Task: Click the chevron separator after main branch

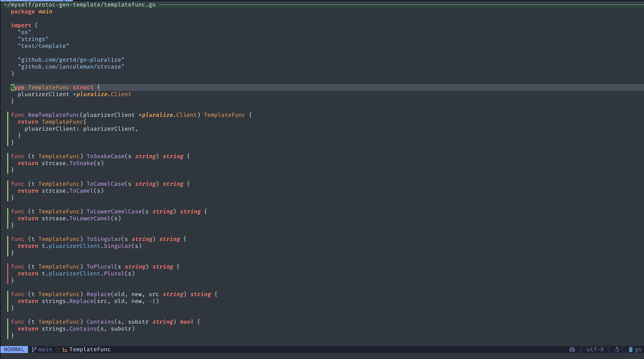Action: [x=57, y=350]
